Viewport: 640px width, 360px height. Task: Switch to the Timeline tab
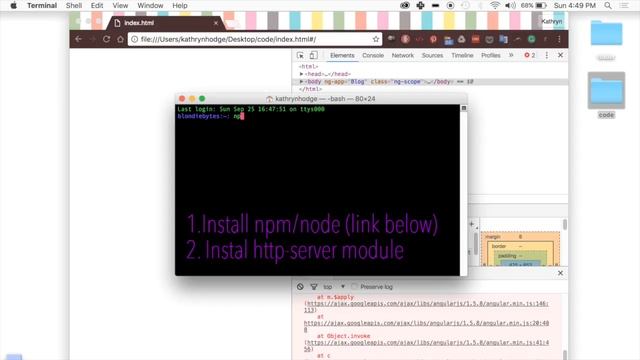point(462,55)
